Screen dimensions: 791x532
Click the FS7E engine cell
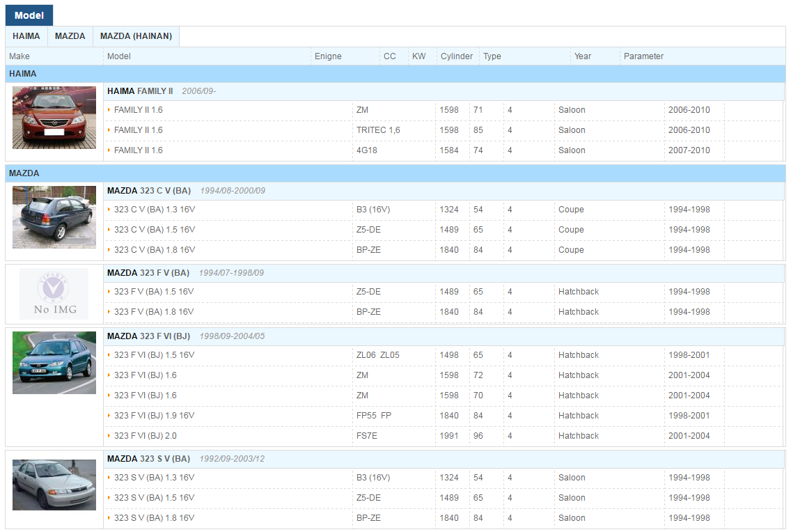pyautogui.click(x=367, y=436)
